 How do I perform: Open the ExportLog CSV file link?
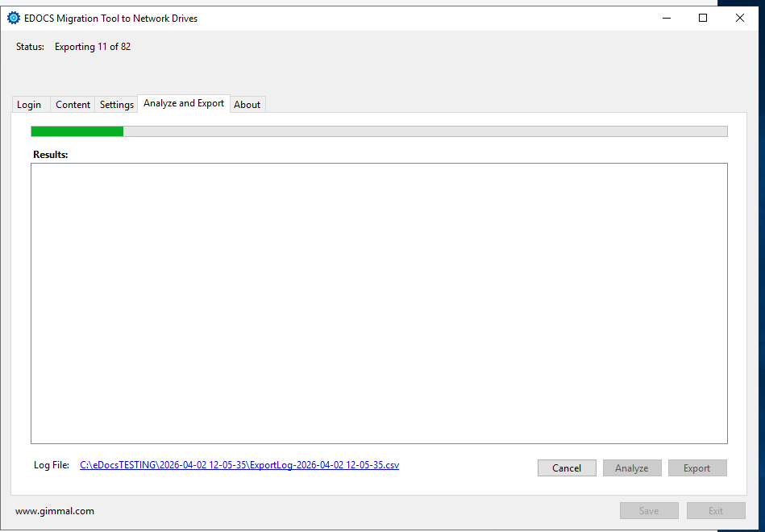[x=239, y=465]
